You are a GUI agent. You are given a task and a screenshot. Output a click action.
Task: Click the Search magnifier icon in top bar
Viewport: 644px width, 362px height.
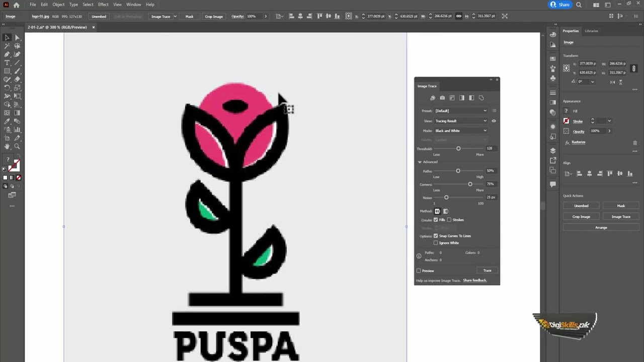[x=579, y=5]
